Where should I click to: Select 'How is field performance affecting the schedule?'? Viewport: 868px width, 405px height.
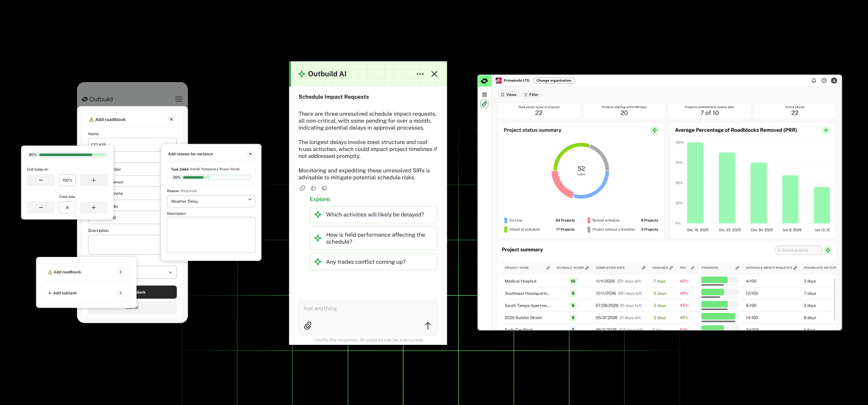[374, 238]
